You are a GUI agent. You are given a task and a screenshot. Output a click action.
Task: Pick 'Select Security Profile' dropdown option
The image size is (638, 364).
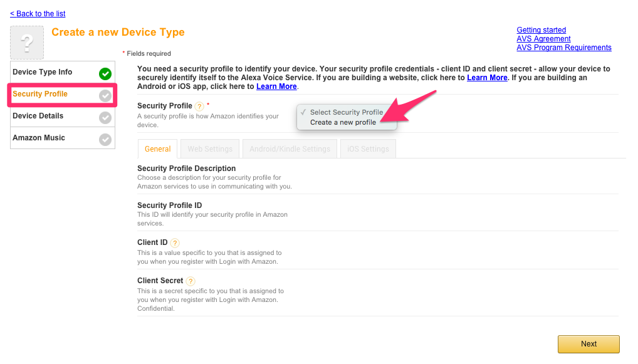[x=346, y=112]
